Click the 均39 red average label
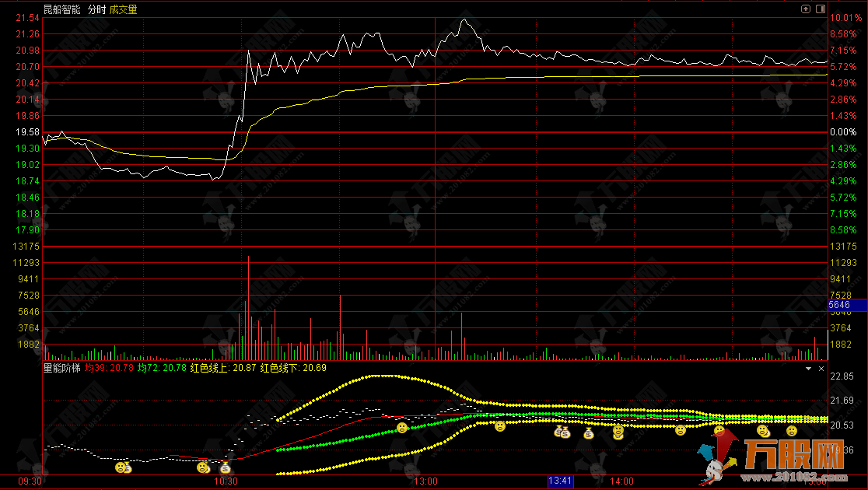The height and width of the screenshot is (490, 868). click(108, 368)
